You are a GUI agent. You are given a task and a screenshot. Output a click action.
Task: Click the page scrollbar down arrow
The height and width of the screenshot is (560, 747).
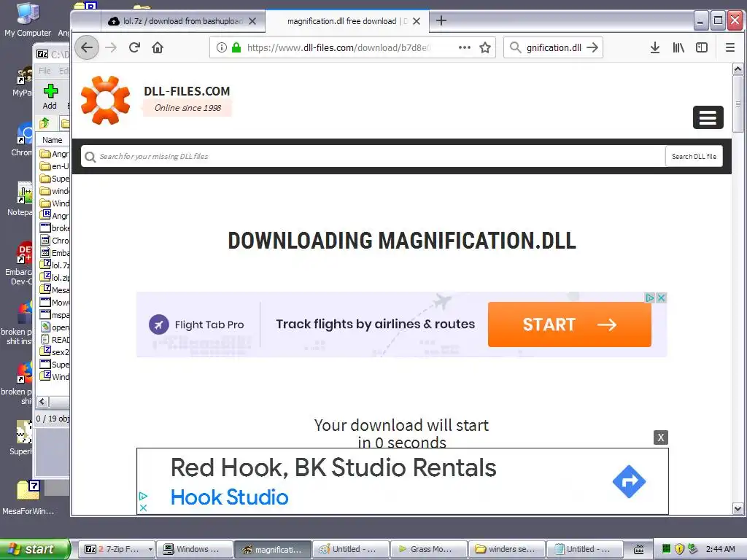click(738, 508)
